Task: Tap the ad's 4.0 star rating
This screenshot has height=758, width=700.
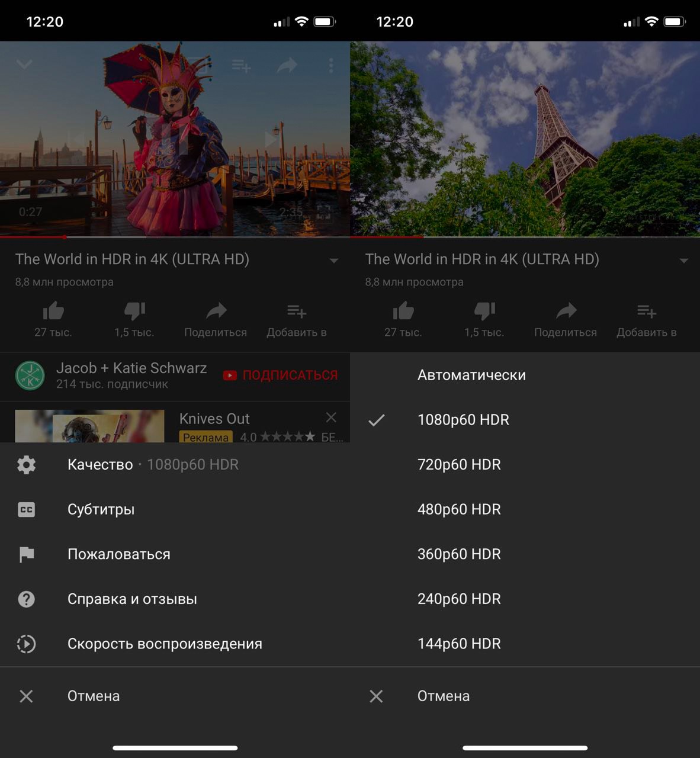Action: tap(278, 437)
